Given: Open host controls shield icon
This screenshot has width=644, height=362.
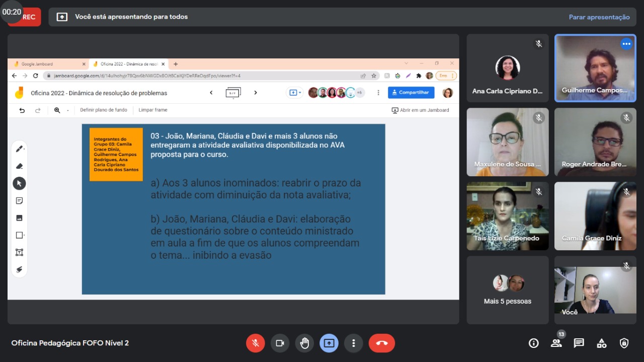Looking at the screenshot, I should 624,343.
